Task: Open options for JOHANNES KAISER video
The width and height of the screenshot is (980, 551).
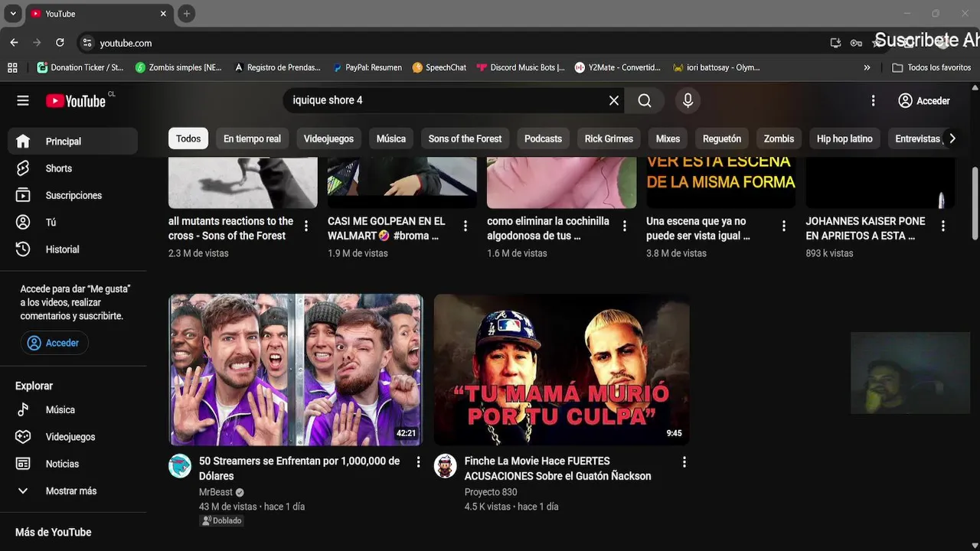Action: point(943,226)
